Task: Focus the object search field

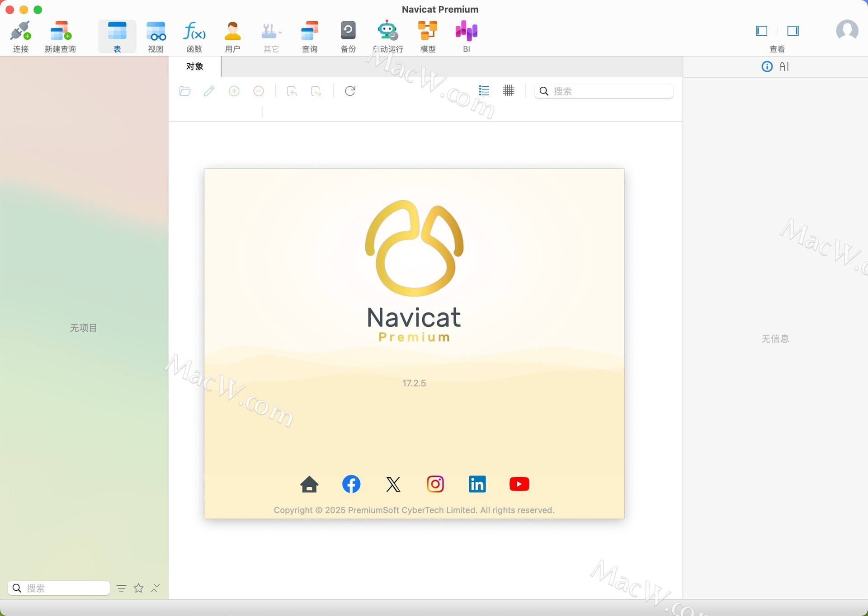Action: point(604,91)
